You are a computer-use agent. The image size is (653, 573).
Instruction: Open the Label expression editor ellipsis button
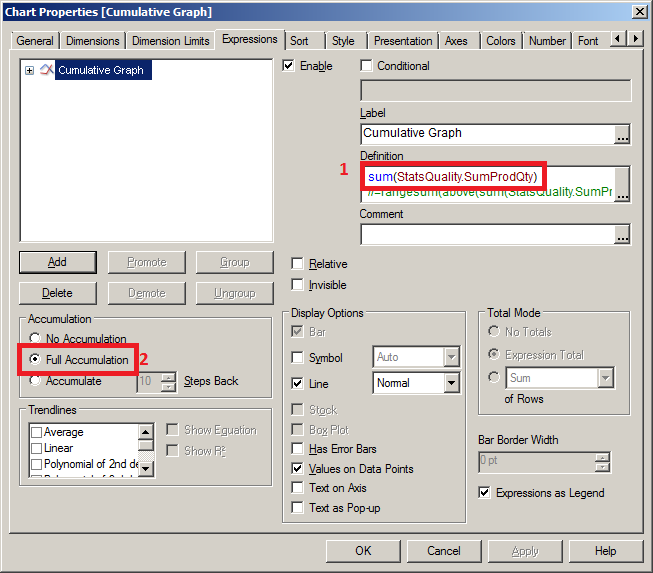pos(622,134)
